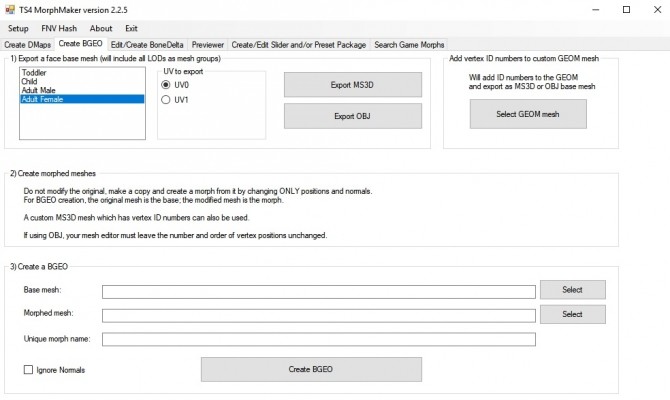670x400 pixels.
Task: Open the Previewer tab
Action: (208, 44)
